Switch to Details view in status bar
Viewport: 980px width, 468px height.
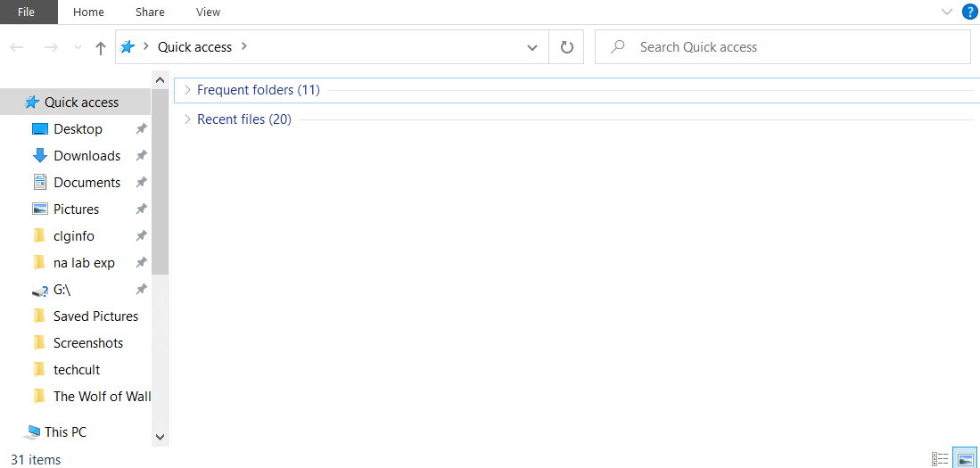pos(940,459)
